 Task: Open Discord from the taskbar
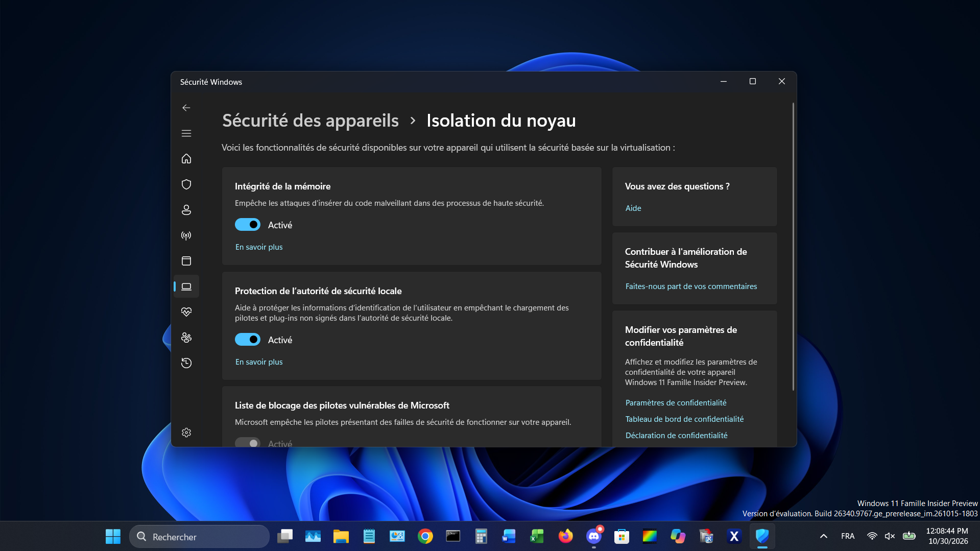[593, 537]
